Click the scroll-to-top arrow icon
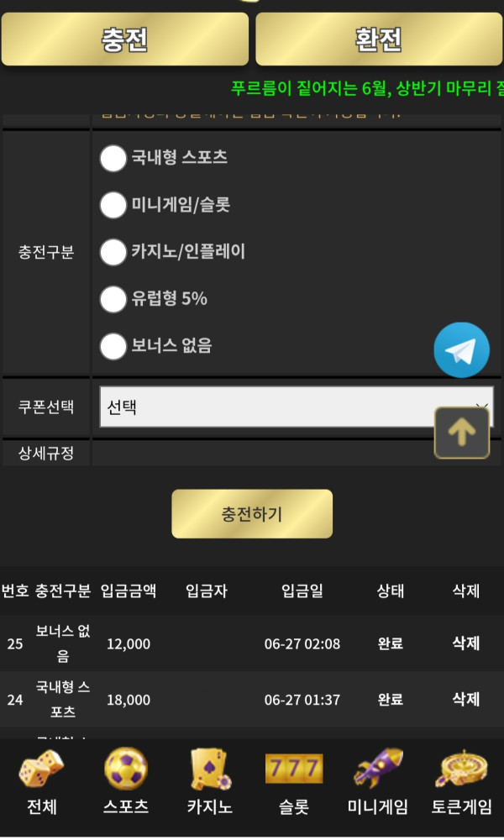The image size is (504, 840). coord(461,433)
